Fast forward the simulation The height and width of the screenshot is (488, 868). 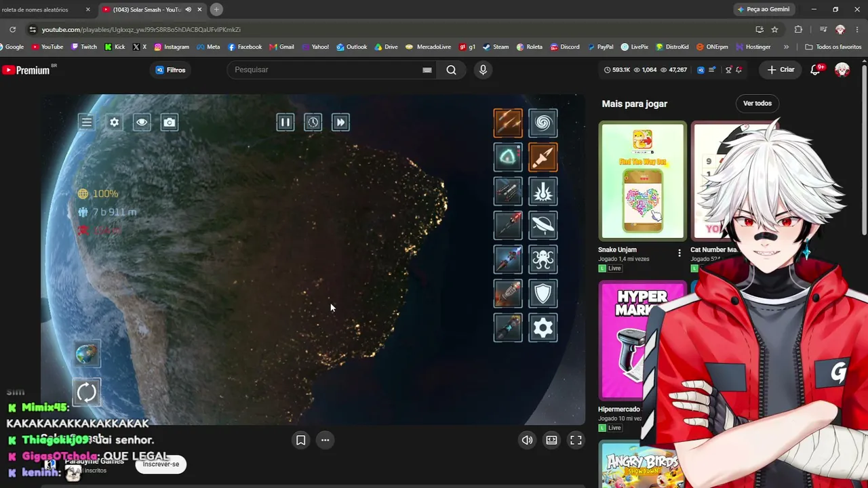pyautogui.click(x=340, y=122)
